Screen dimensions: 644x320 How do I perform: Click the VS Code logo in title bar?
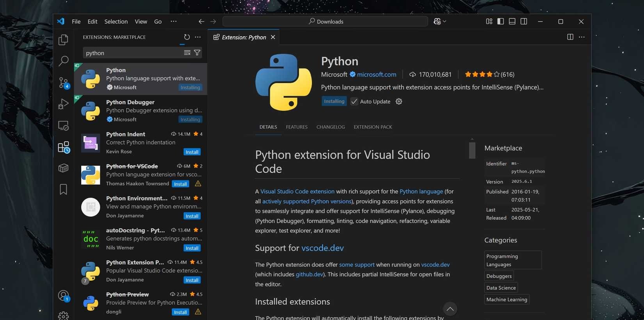(61, 21)
